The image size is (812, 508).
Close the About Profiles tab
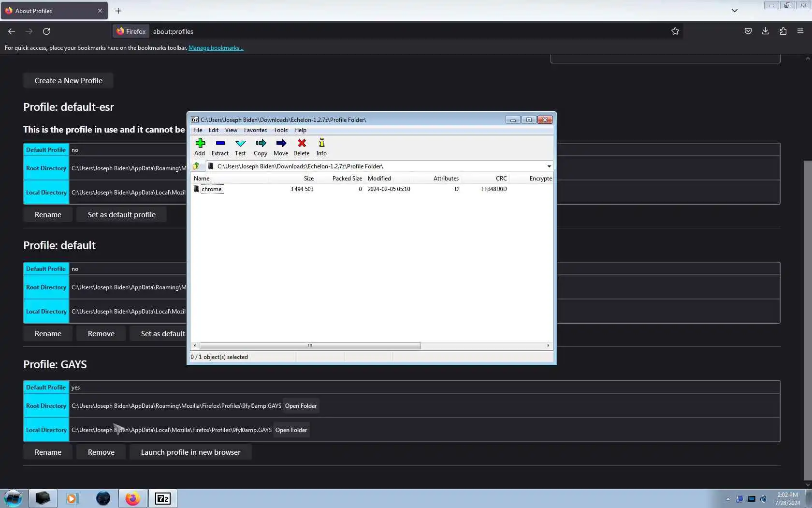pos(100,11)
